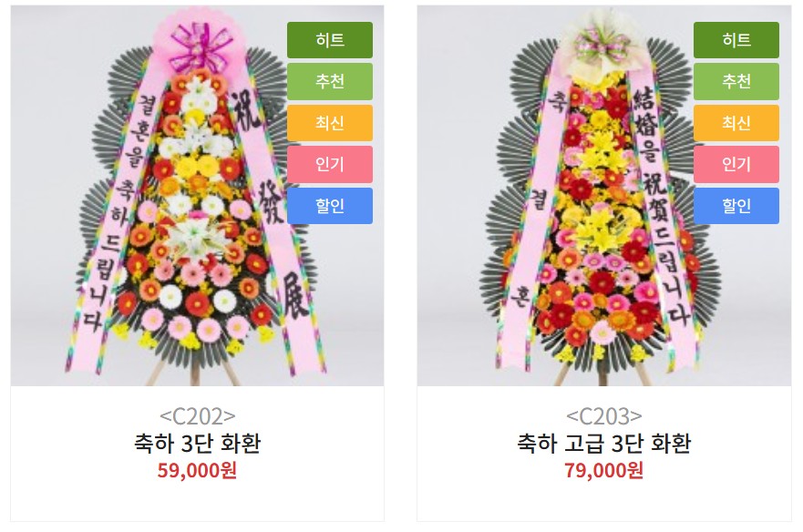Open the 축하 고급 3단 화환 product title
Image resolution: width=803 pixels, height=532 pixels.
tap(604, 444)
